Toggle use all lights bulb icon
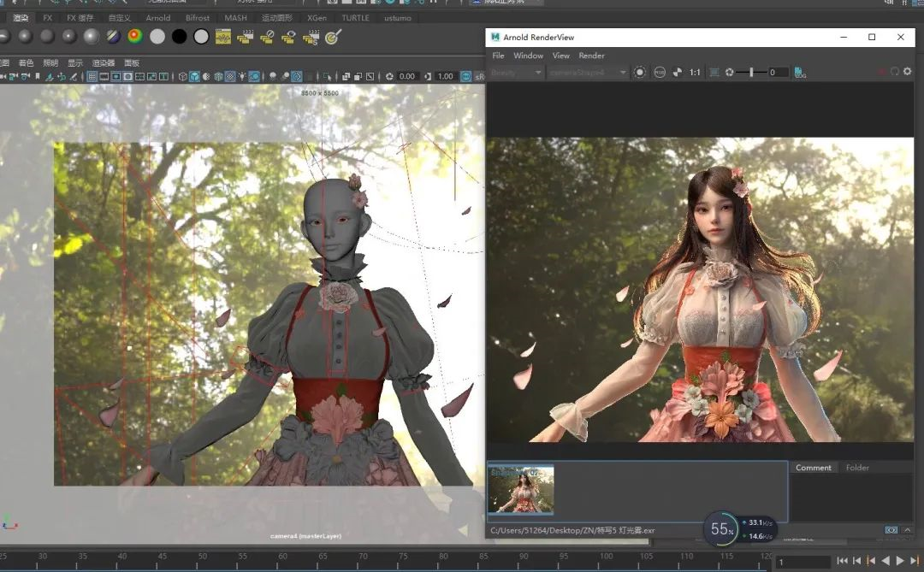The width and height of the screenshot is (924, 572). click(x=242, y=77)
